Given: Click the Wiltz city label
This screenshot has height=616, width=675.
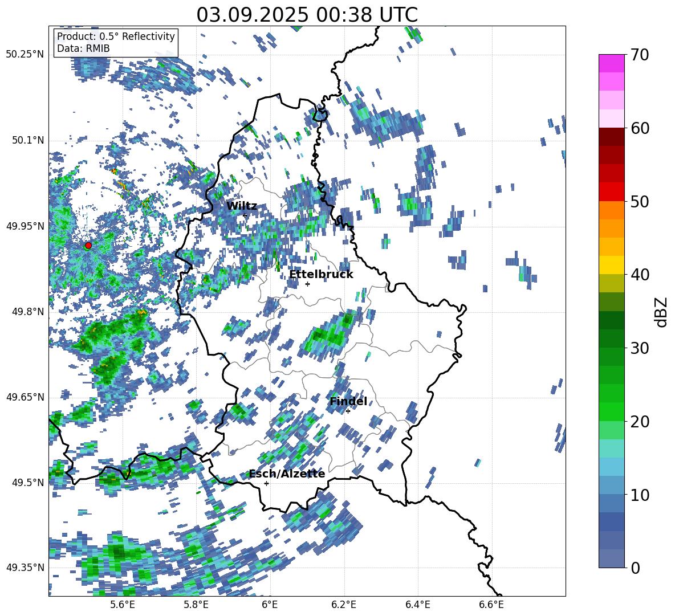Looking at the screenshot, I should 242,206.
